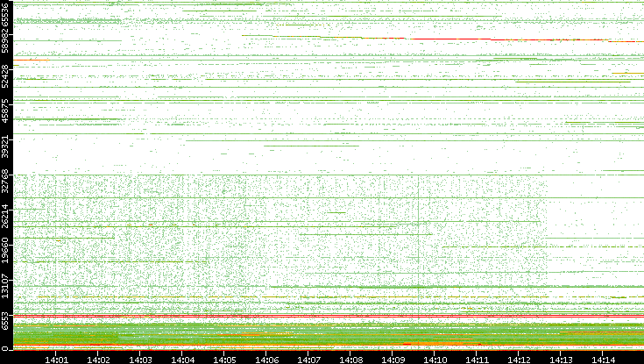Click the 14:10 time axis label
The width and height of the screenshot is (644, 364).
tap(435, 360)
